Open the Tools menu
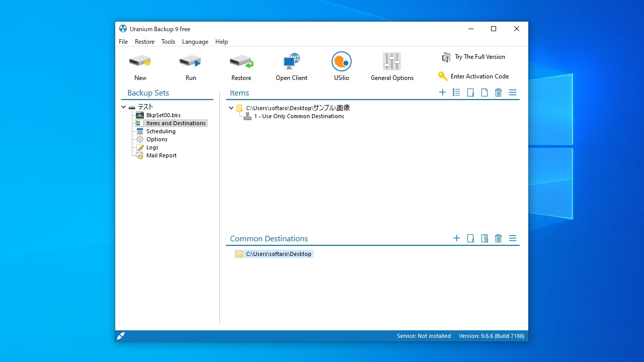 pos(168,42)
